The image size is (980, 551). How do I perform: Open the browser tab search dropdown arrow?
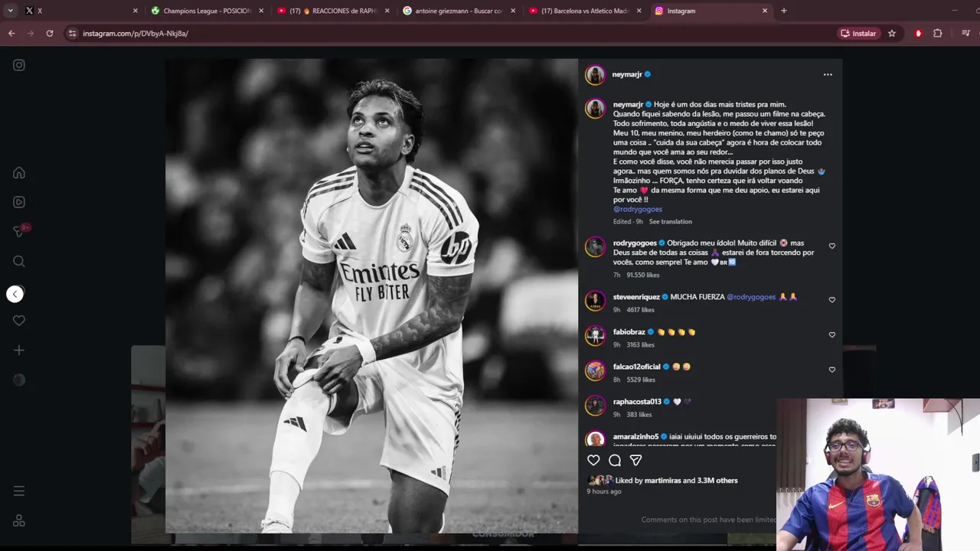tap(10, 11)
